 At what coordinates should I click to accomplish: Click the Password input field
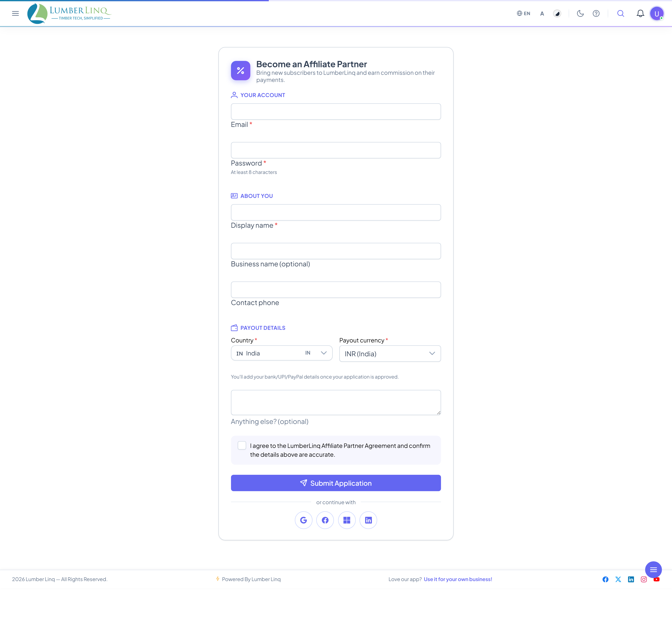tap(336, 150)
